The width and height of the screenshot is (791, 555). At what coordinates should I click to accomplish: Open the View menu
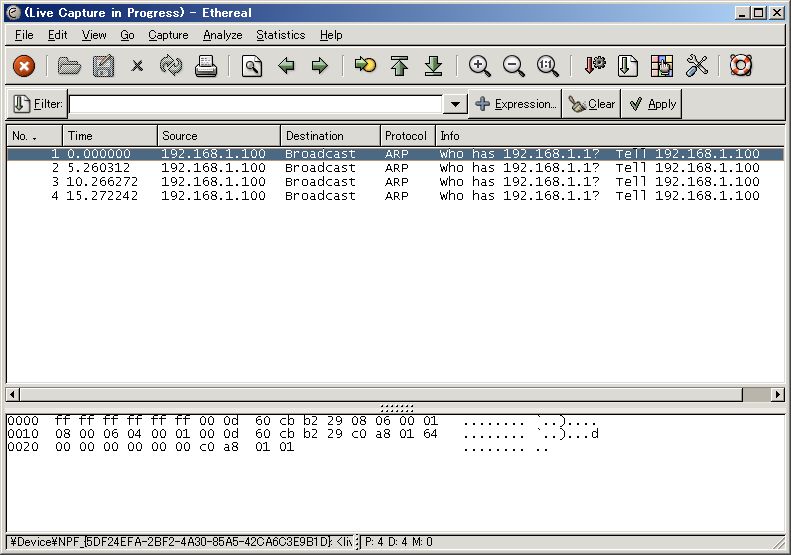pos(94,35)
